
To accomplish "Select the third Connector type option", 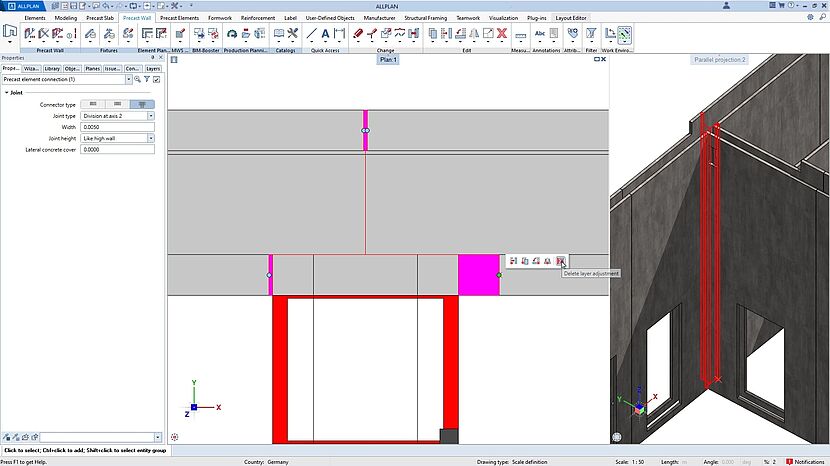I will click(x=142, y=104).
